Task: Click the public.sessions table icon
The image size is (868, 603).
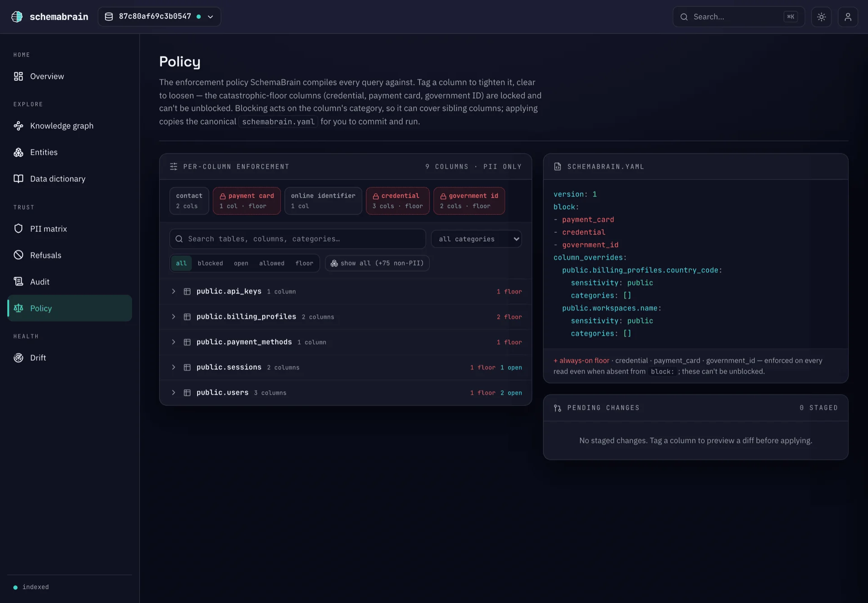Action: [187, 368]
